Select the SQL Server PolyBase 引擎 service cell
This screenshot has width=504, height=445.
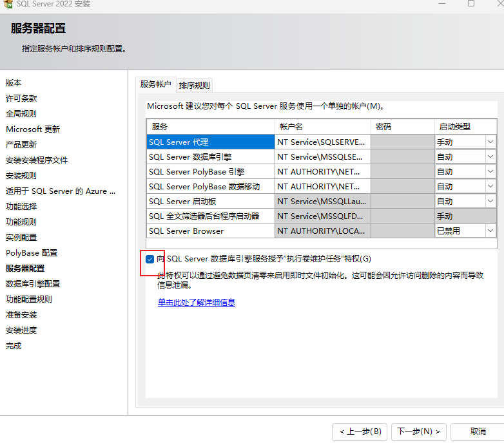[211, 171]
